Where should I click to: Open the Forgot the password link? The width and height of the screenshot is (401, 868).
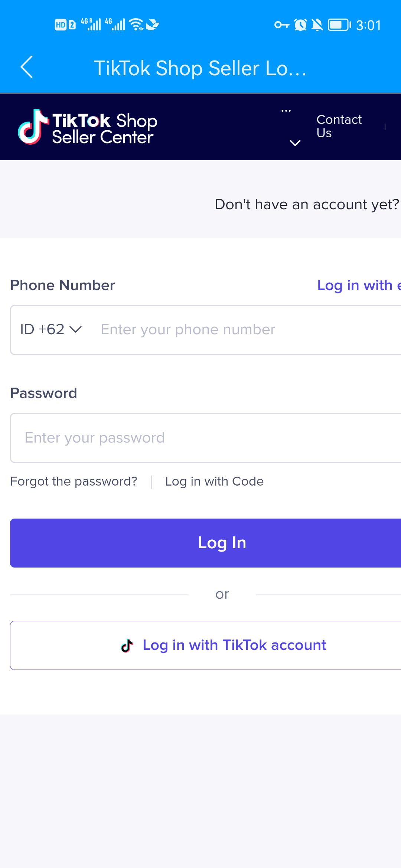(74, 481)
